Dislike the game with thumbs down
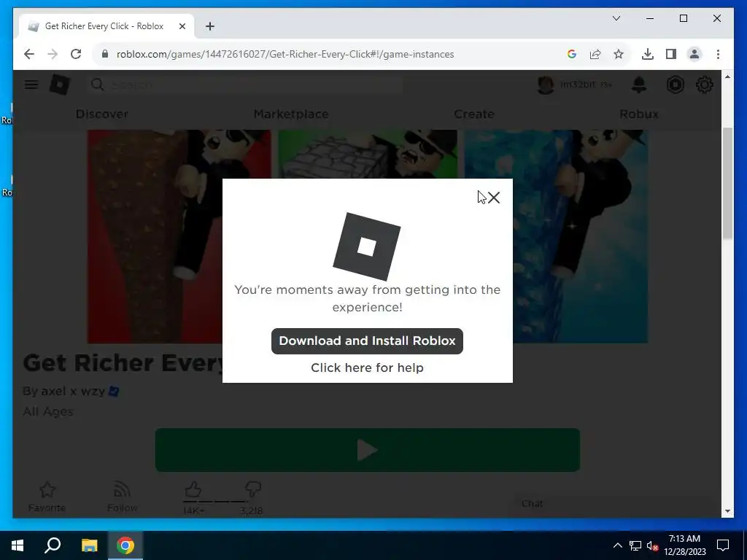 coord(252,489)
